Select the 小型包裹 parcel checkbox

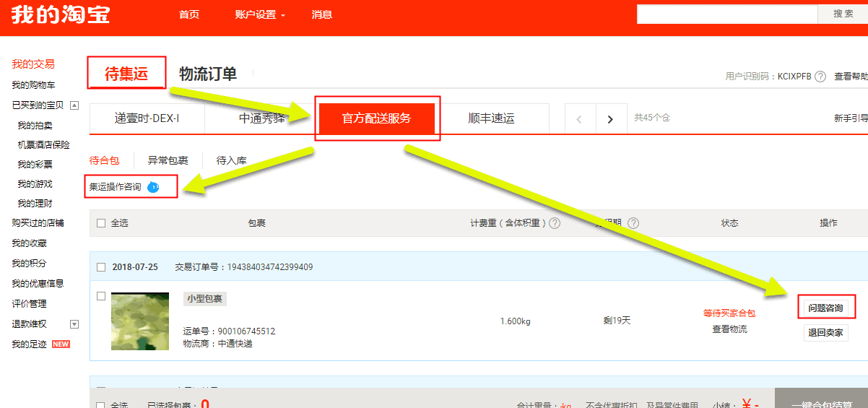(101, 296)
